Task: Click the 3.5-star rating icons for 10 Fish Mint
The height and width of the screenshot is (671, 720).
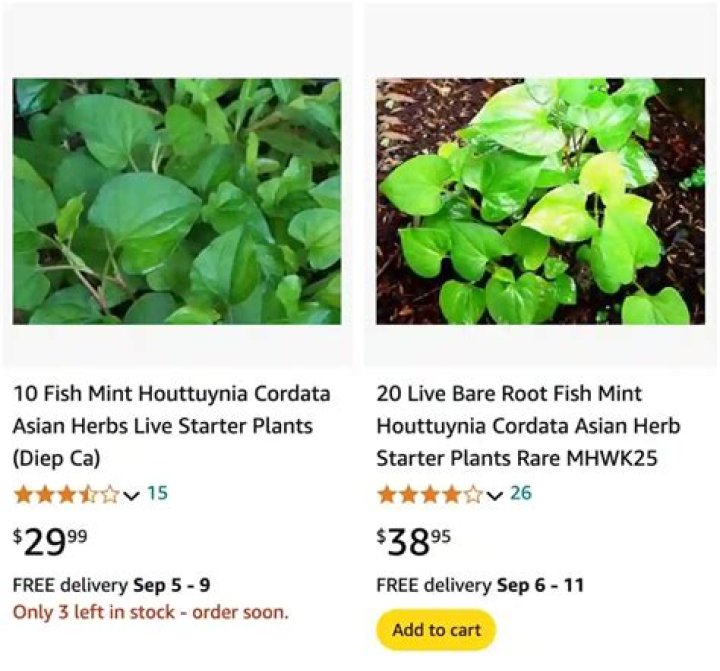Action: [66, 494]
